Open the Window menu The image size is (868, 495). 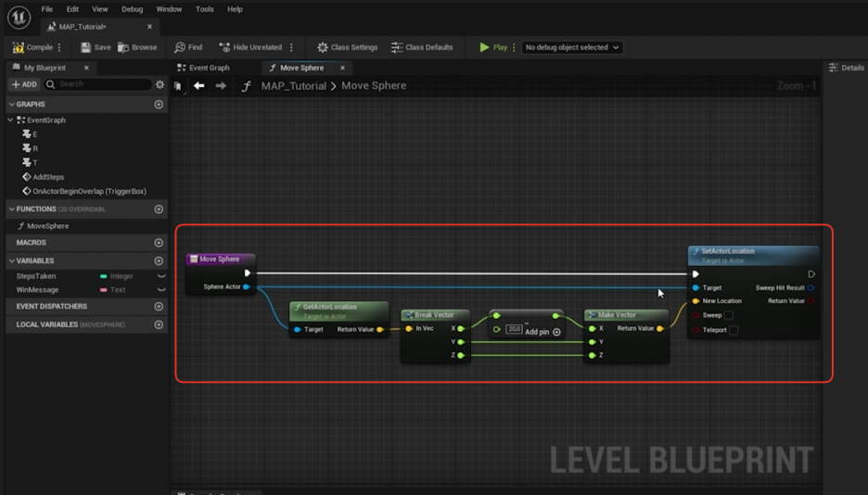pyautogui.click(x=169, y=9)
